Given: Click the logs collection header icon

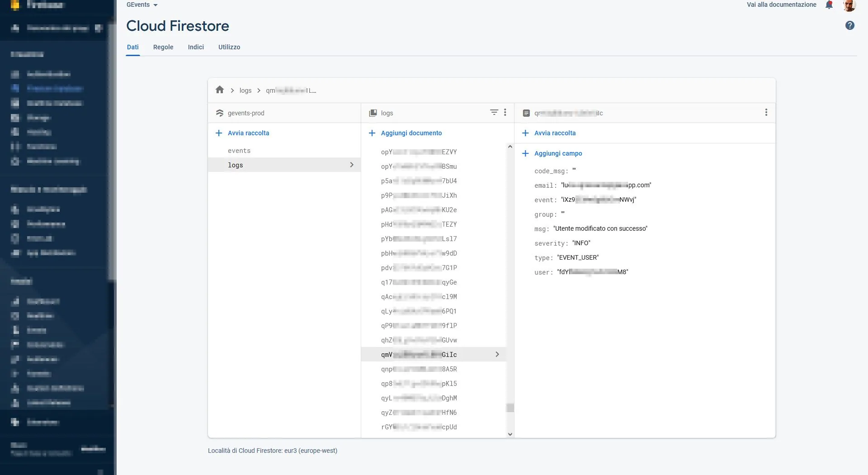Looking at the screenshot, I should click(373, 113).
